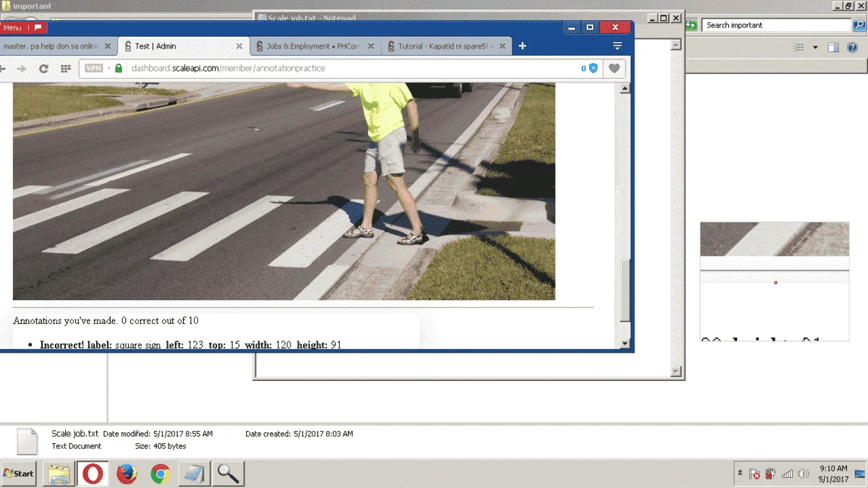This screenshot has height=488, width=868.
Task: Open the network signal tray icon
Action: (x=787, y=474)
